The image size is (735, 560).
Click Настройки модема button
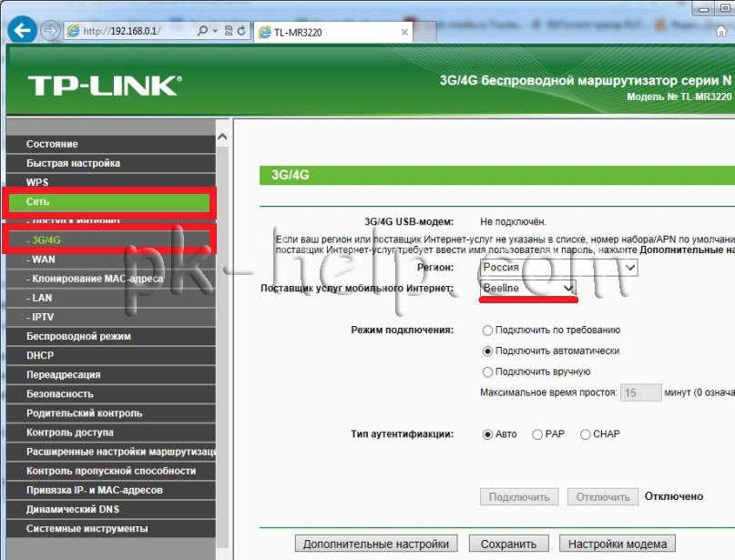tap(618, 544)
